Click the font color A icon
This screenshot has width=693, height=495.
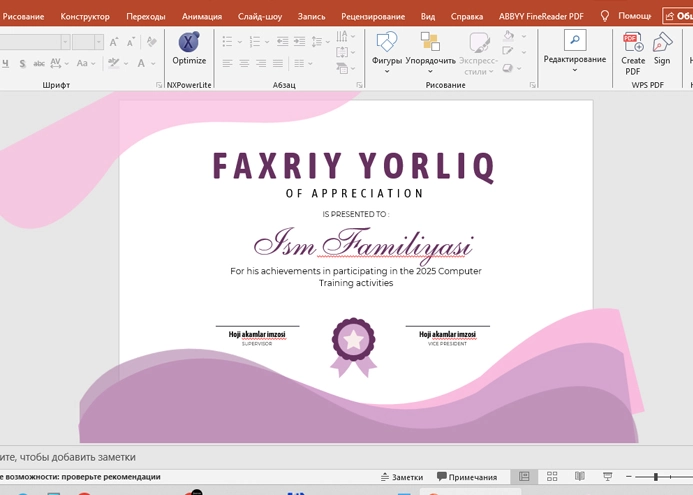141,63
